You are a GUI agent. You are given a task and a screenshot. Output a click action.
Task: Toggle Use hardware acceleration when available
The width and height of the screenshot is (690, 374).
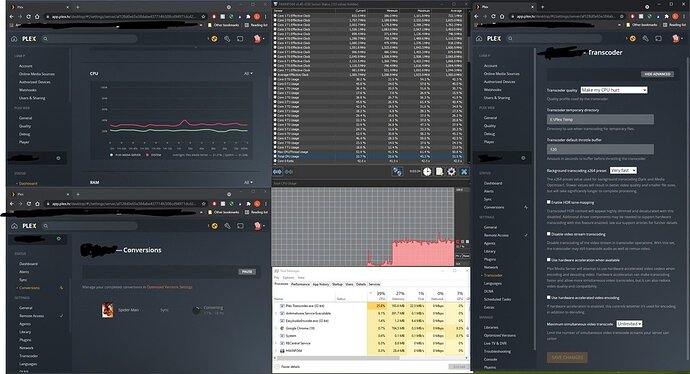[x=549, y=260]
